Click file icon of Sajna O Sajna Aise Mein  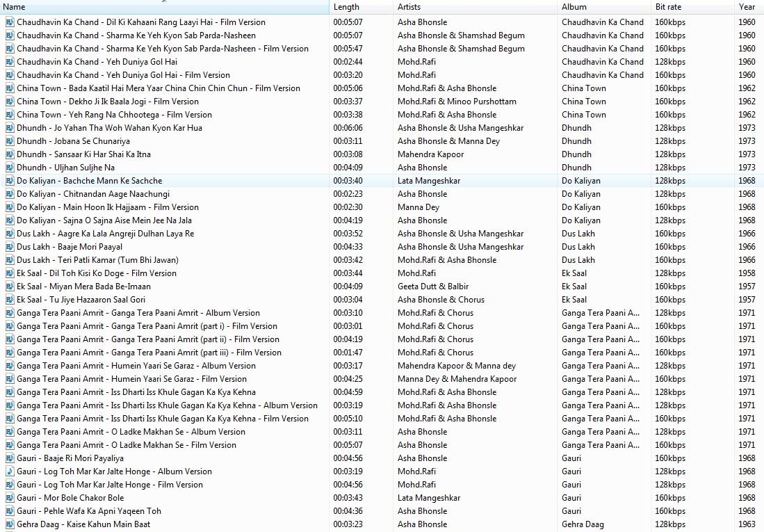10,220
